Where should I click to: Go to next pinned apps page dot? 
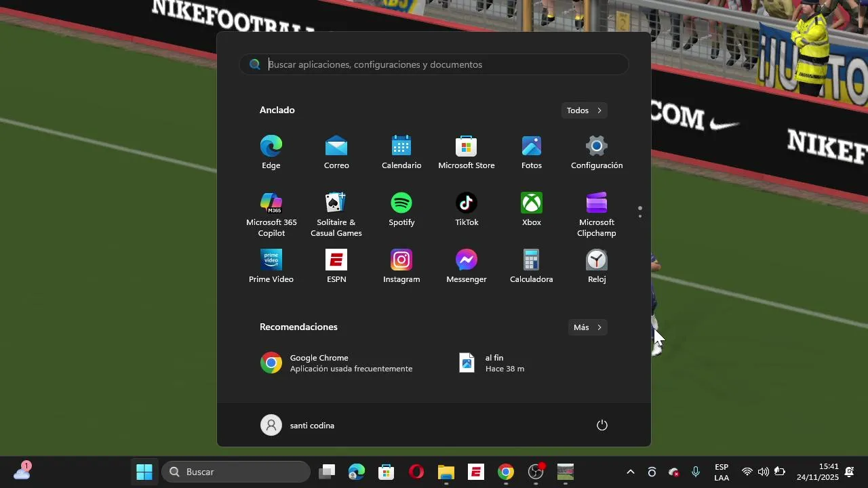(x=640, y=217)
